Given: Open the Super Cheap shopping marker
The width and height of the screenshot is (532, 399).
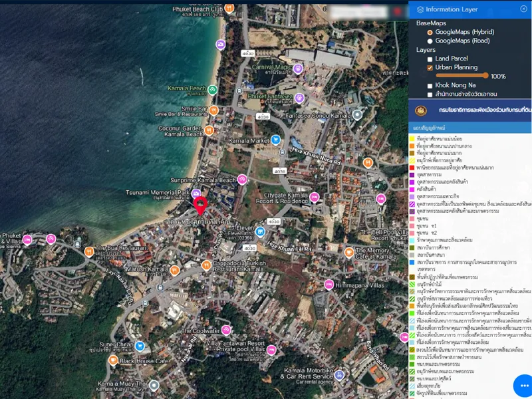Looking at the screenshot, I should pyautogui.click(x=140, y=346).
